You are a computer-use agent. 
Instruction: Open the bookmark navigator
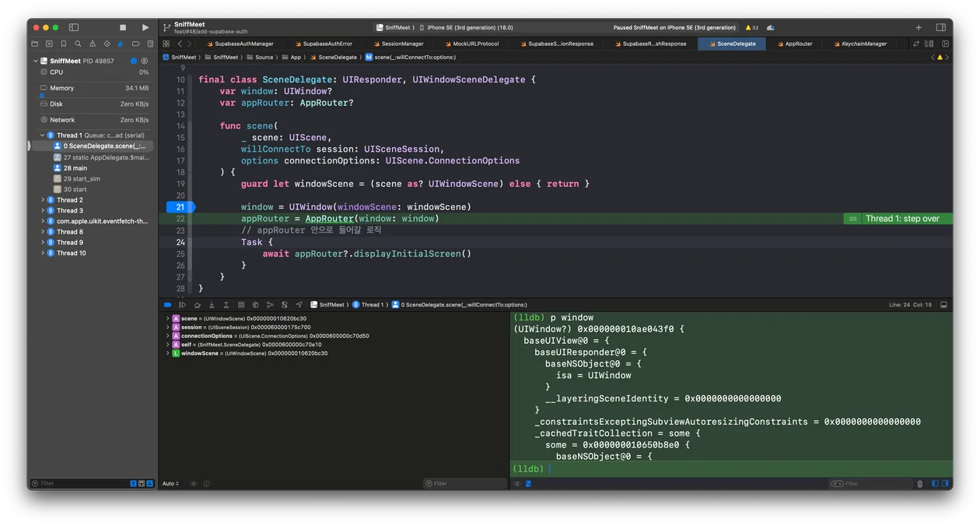tap(63, 44)
